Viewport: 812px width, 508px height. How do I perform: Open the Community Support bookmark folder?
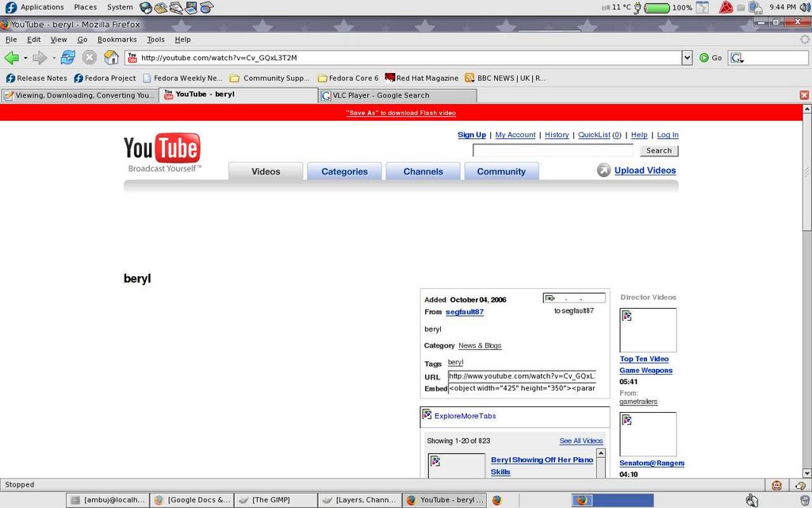(x=270, y=79)
